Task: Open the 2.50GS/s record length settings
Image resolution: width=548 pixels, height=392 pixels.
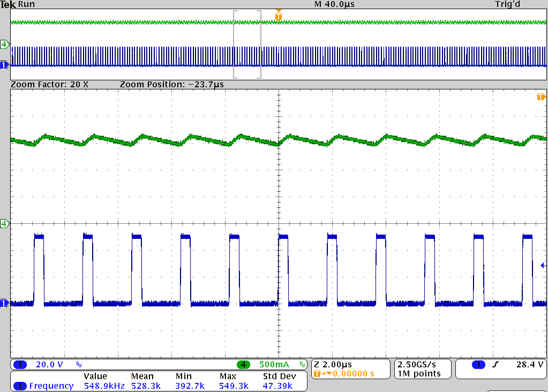Action: click(423, 368)
